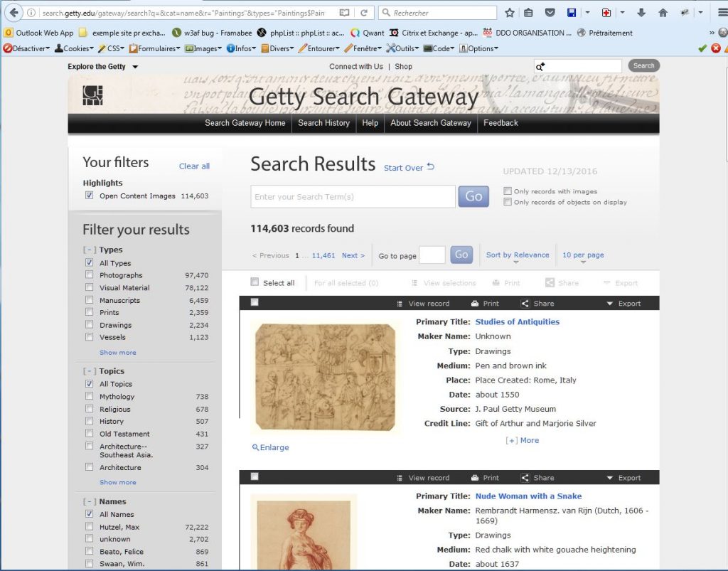Click the Print icon for Studies of Antiquities
The width and height of the screenshot is (728, 571).
[x=475, y=304]
